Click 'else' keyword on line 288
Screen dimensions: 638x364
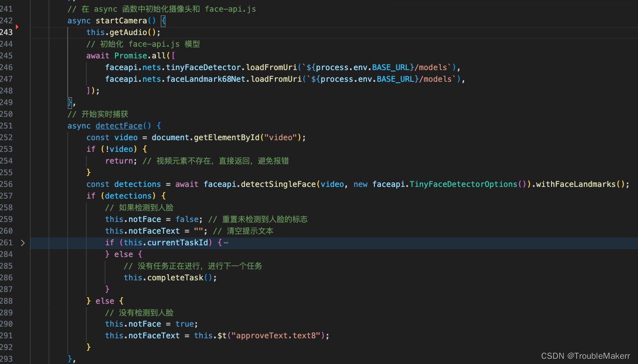105,301
